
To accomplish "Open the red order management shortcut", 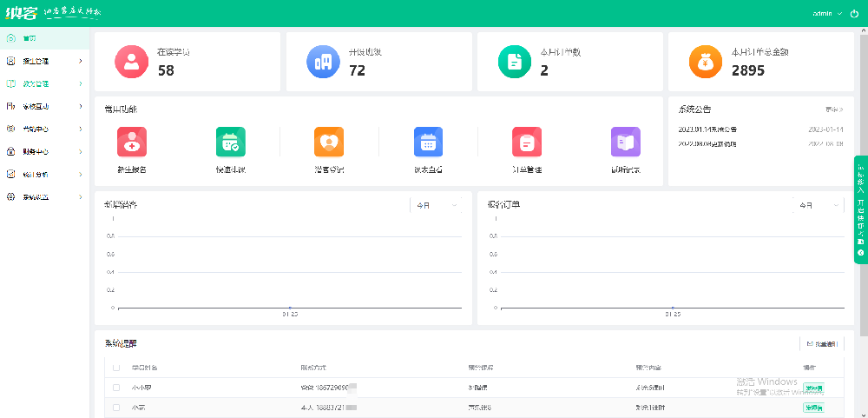I will coord(527,151).
